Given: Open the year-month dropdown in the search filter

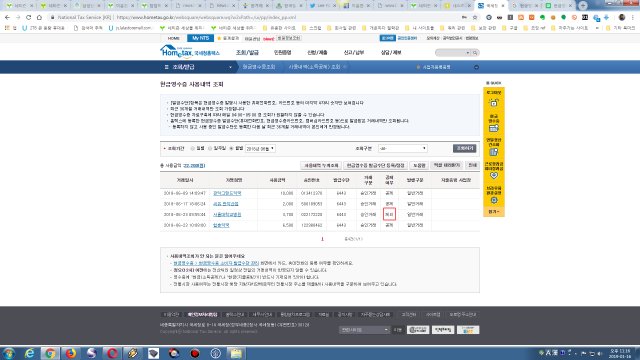Looking at the screenshot, I should (260, 149).
